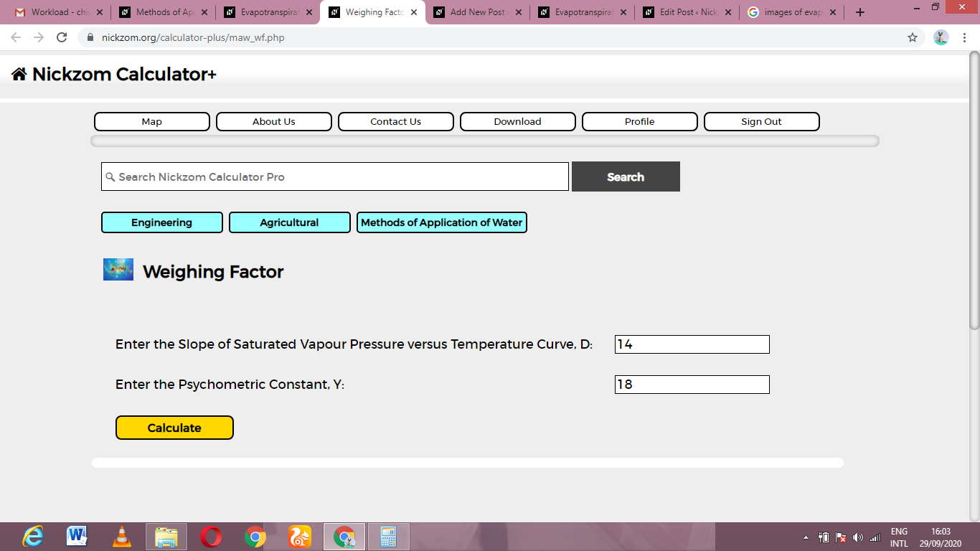Open Microsoft Word from the taskbar

pos(77,537)
